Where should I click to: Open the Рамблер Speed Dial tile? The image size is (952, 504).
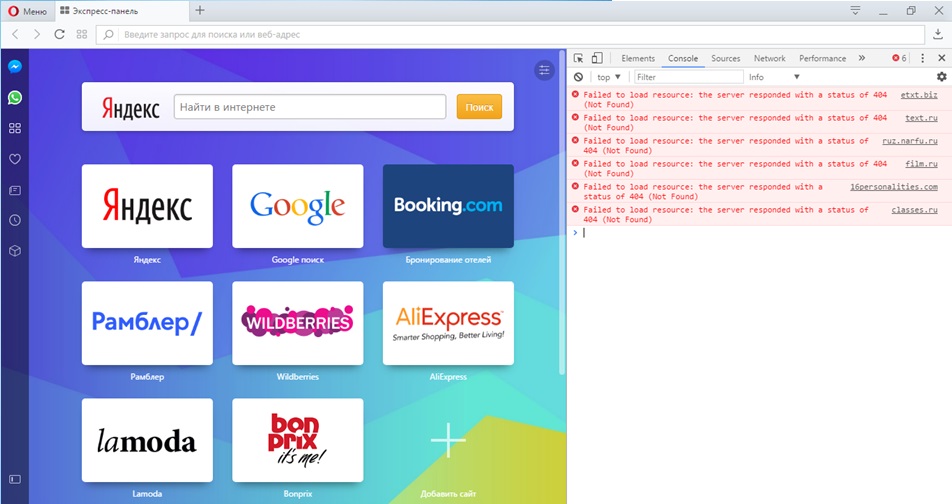point(147,323)
